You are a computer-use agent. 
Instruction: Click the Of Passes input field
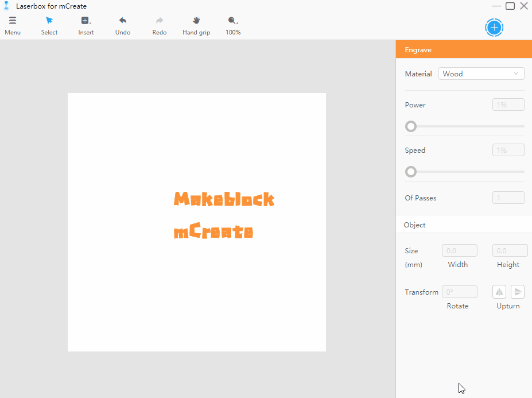508,198
